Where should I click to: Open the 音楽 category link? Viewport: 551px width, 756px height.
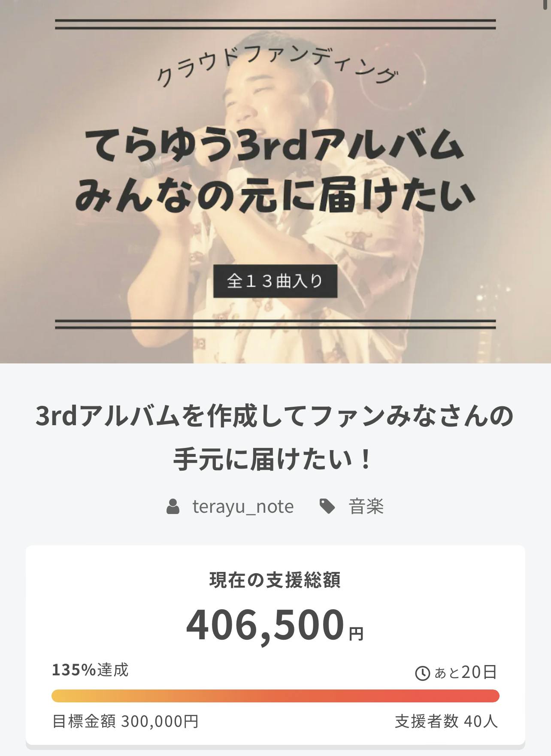tap(366, 507)
